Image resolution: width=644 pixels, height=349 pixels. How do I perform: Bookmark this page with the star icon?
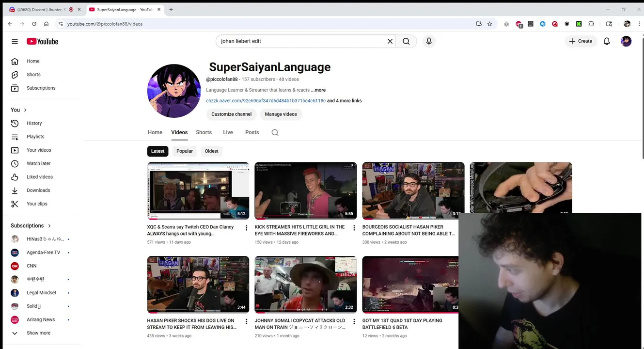click(490, 24)
